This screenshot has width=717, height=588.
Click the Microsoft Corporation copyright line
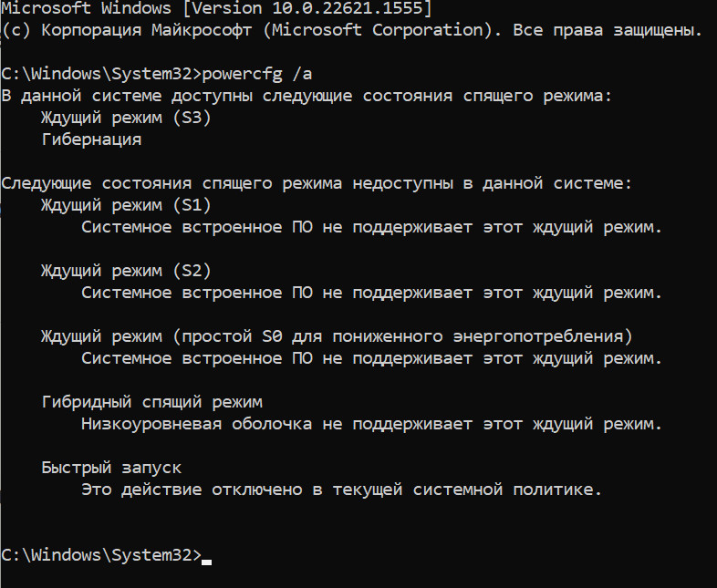pos(352,30)
